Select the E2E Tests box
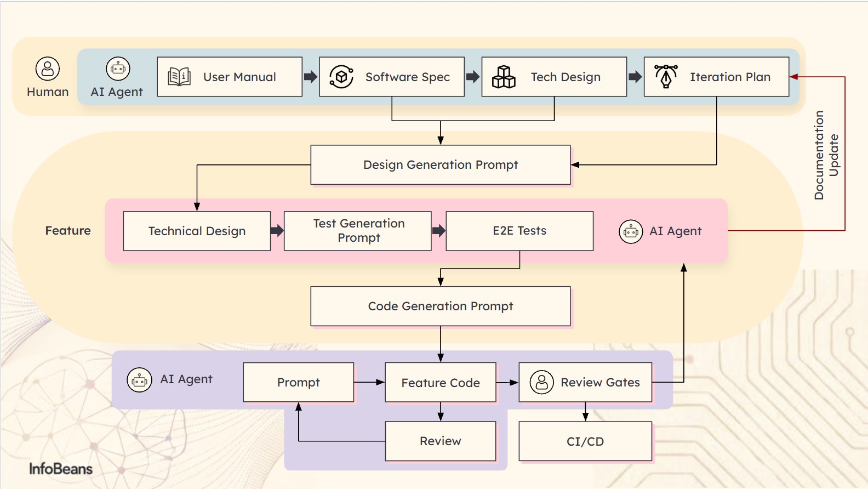868x489 pixels. [x=519, y=231]
